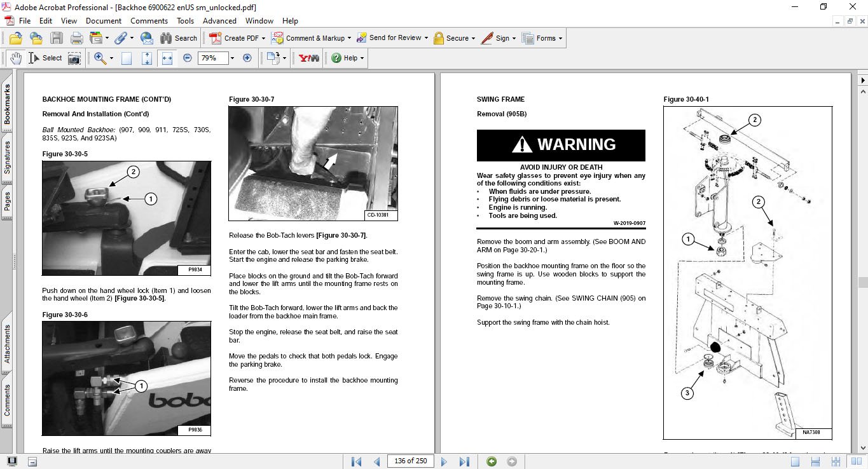
Task: Expand the Help toolbar dropdown
Action: 362,58
